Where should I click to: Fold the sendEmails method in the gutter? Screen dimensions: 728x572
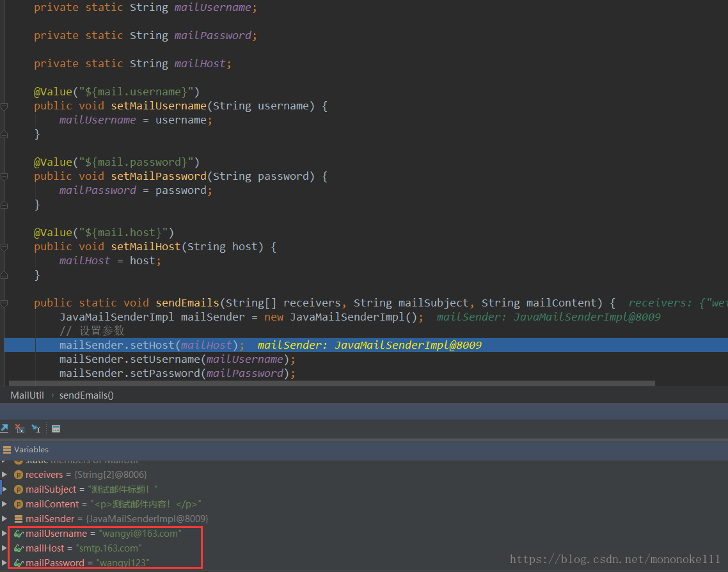(x=4, y=303)
